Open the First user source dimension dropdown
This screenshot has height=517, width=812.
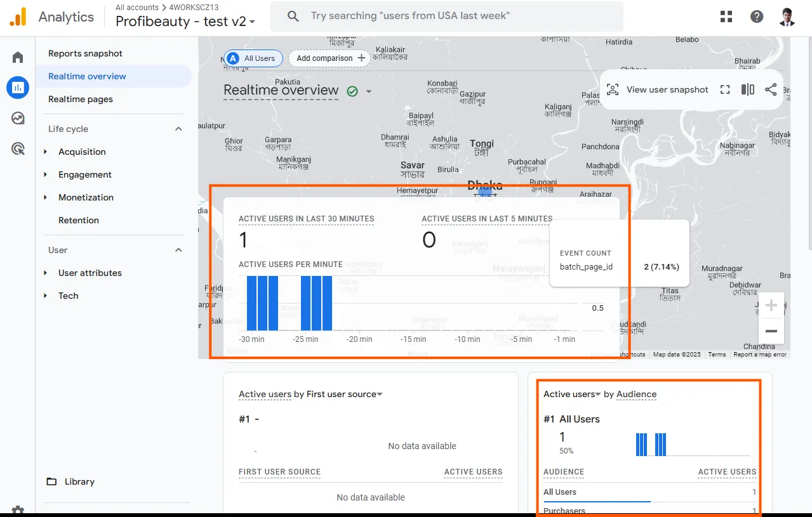click(345, 394)
